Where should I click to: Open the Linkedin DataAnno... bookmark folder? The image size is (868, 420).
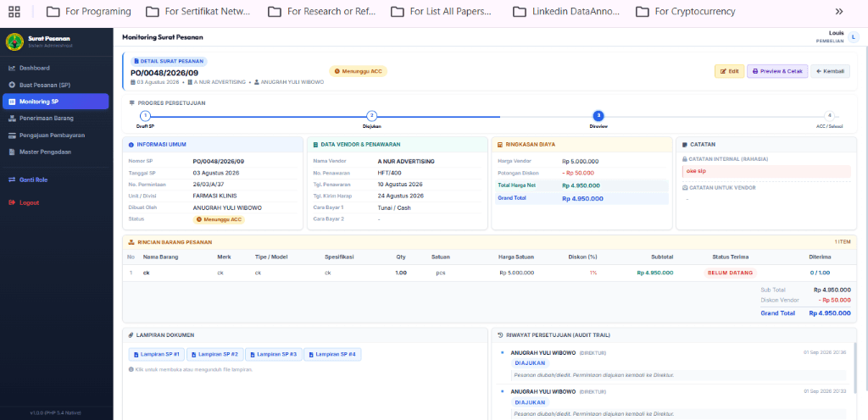point(566,12)
